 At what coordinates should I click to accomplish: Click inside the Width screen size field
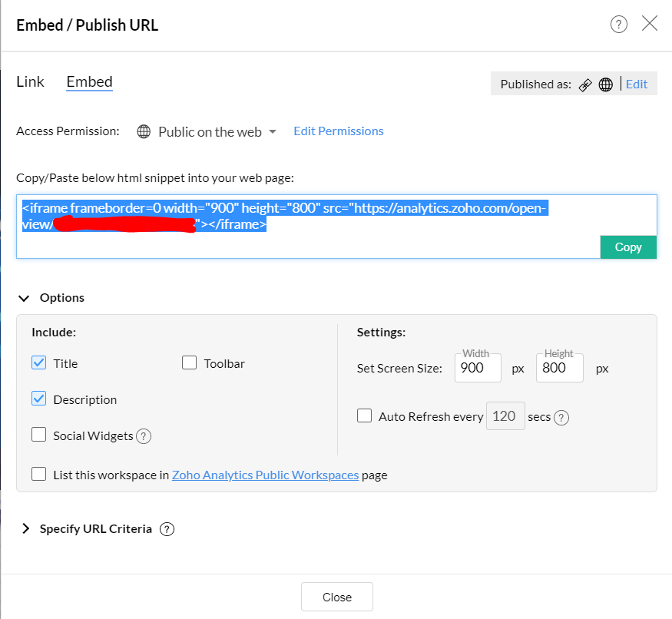[478, 369]
